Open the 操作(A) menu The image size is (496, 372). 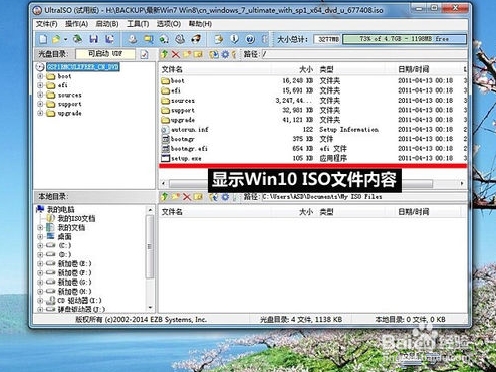76,24
